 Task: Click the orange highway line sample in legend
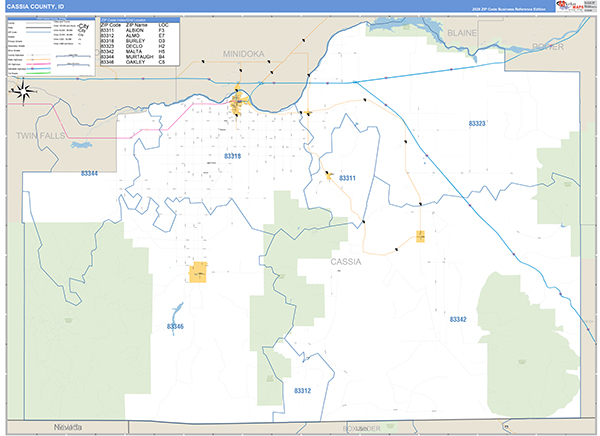coord(38,60)
